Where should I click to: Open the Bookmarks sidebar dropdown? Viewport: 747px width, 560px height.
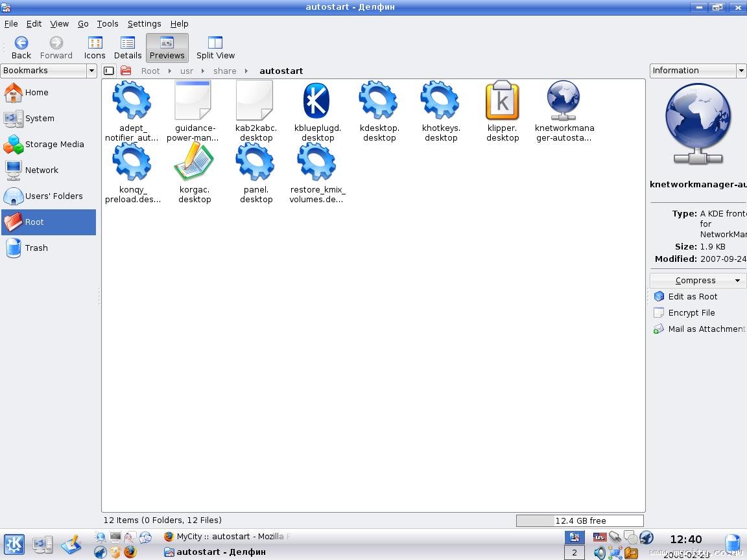(x=91, y=71)
